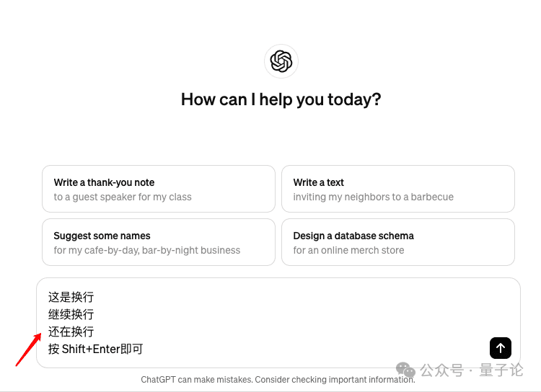Open the "Design a database schema" suggestion
This screenshot has height=392, width=541.
[x=398, y=242]
